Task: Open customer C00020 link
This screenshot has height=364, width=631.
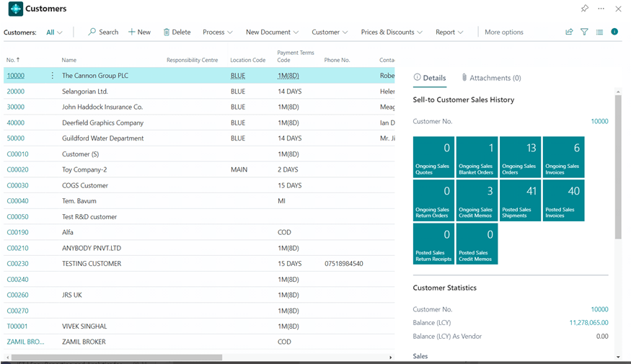Action: point(18,169)
